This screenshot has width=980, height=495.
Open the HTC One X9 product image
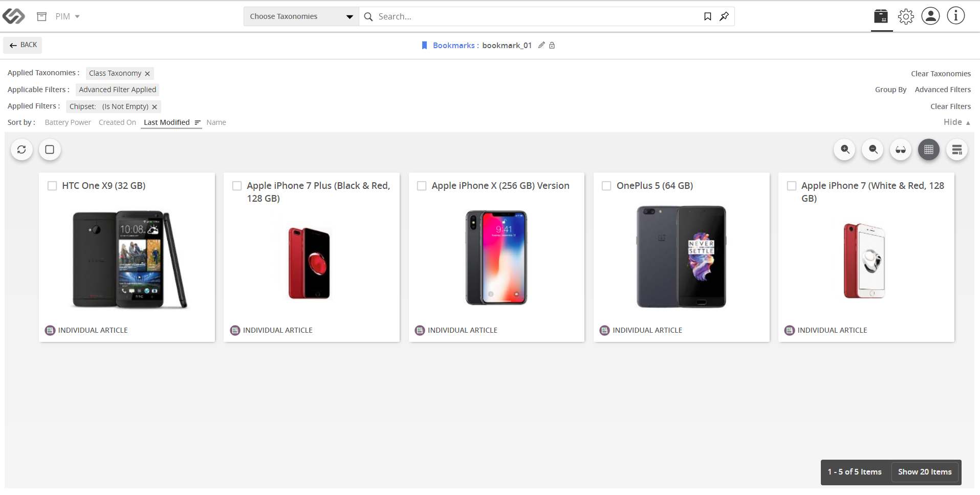click(x=129, y=259)
